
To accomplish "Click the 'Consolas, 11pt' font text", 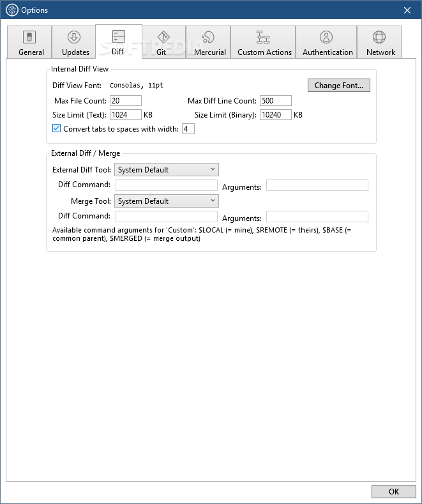I will (x=137, y=85).
